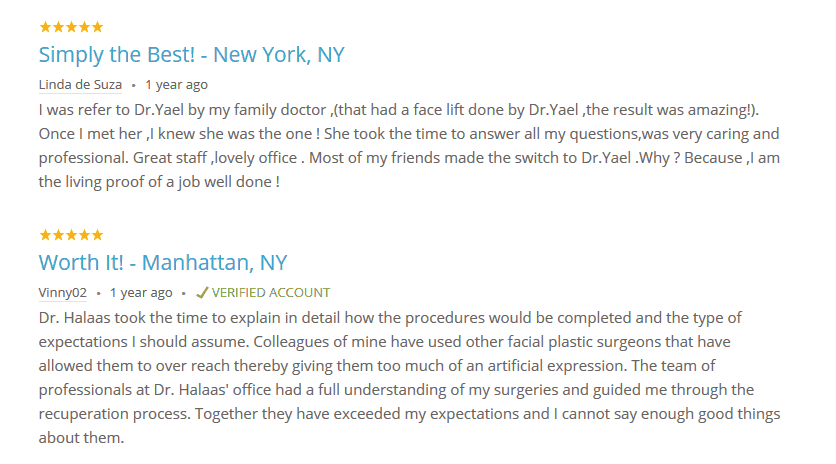This screenshot has height=464, width=836.
Task: Click the first star of Simply the Best rating
Action: (45, 27)
